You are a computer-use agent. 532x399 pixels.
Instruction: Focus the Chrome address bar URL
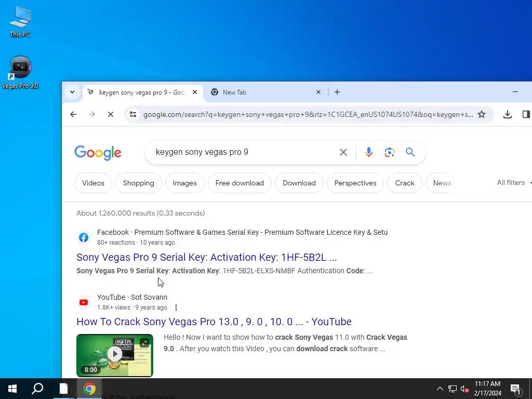tap(308, 114)
